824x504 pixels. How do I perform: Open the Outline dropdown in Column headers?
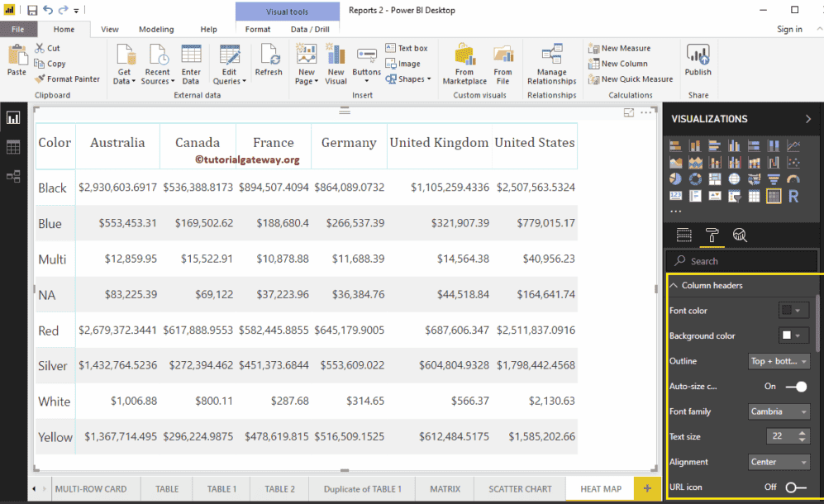tap(778, 361)
